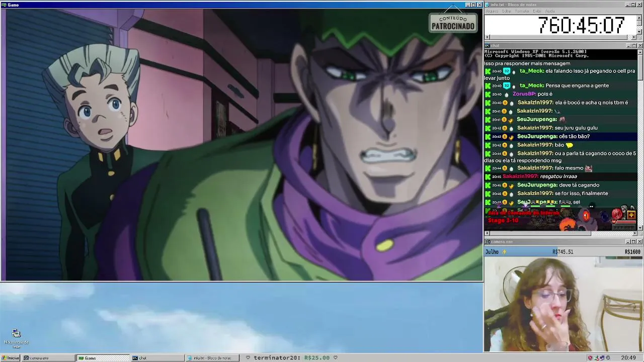This screenshot has width=644, height=362.
Task: Click the terminator20 R$25.00 donation ticker
Action: tap(291, 358)
